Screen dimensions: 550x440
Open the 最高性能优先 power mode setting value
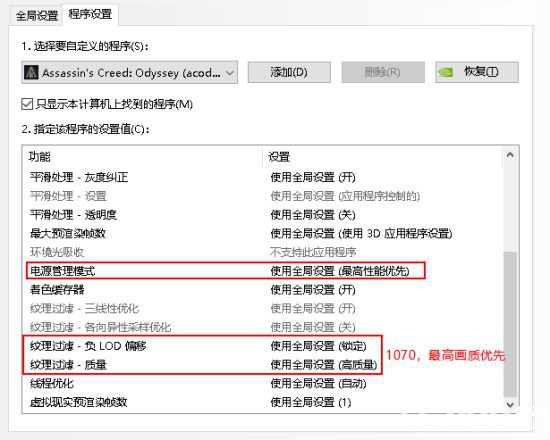click(x=340, y=271)
